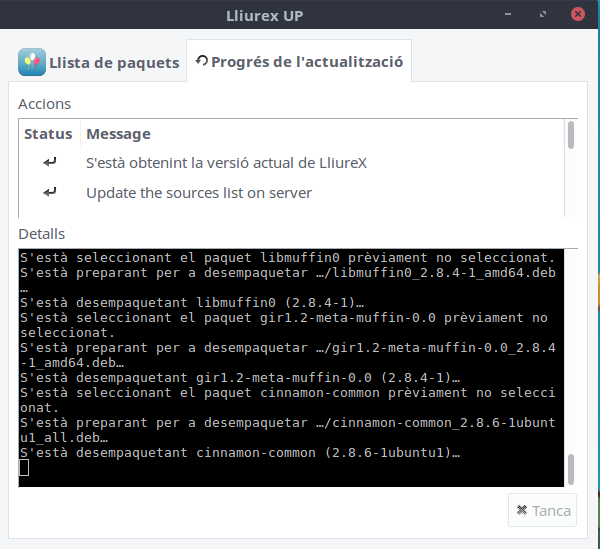Click the Accions section label
Screen dimensions: 600x549
44,104
